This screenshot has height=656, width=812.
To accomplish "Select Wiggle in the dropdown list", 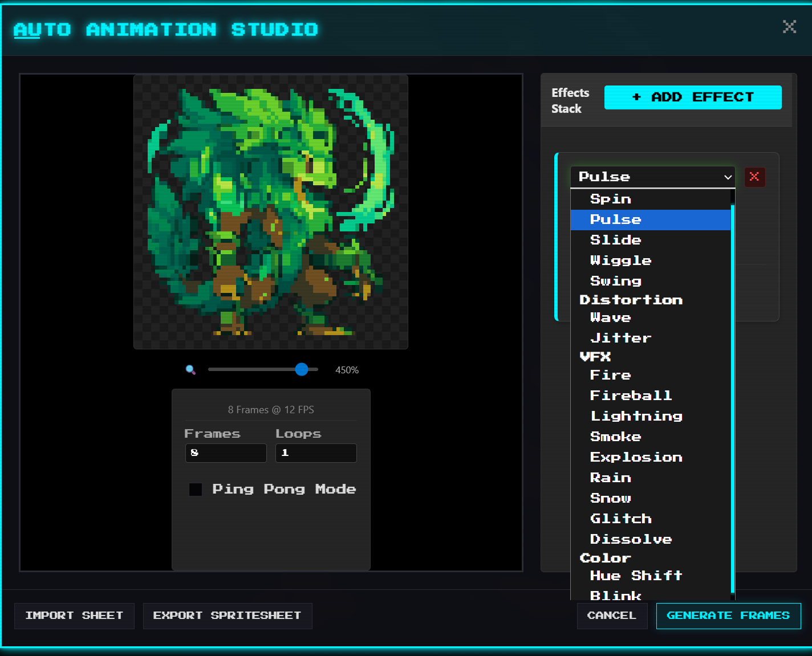I will (x=651, y=261).
